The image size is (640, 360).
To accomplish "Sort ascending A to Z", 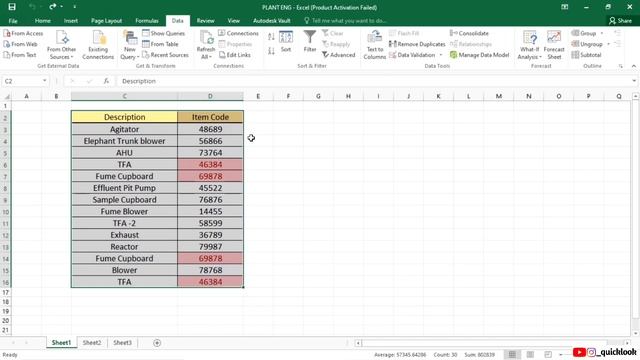I will [x=271, y=37].
